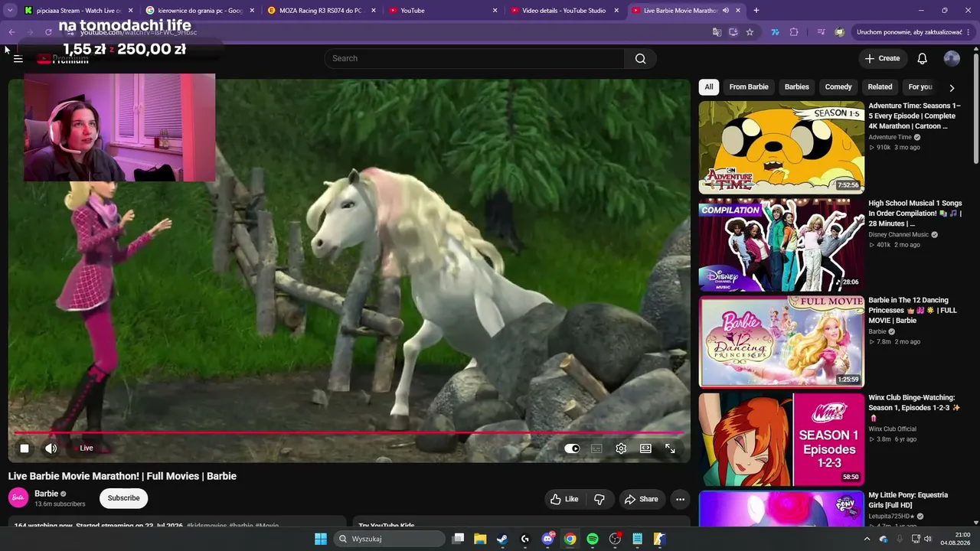This screenshot has width=980, height=551.
Task: Toggle the autoplay switch in player
Action: tap(572, 448)
